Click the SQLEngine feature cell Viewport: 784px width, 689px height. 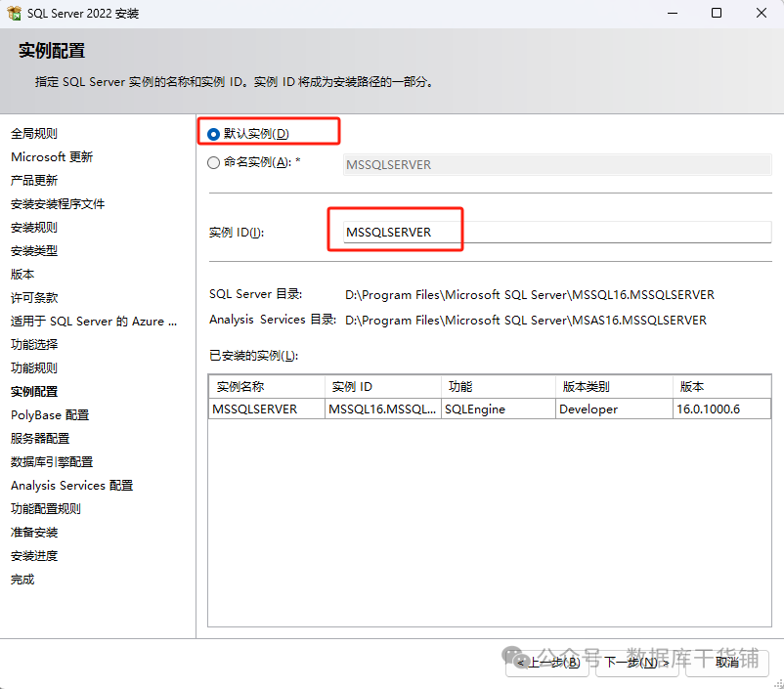pos(499,409)
